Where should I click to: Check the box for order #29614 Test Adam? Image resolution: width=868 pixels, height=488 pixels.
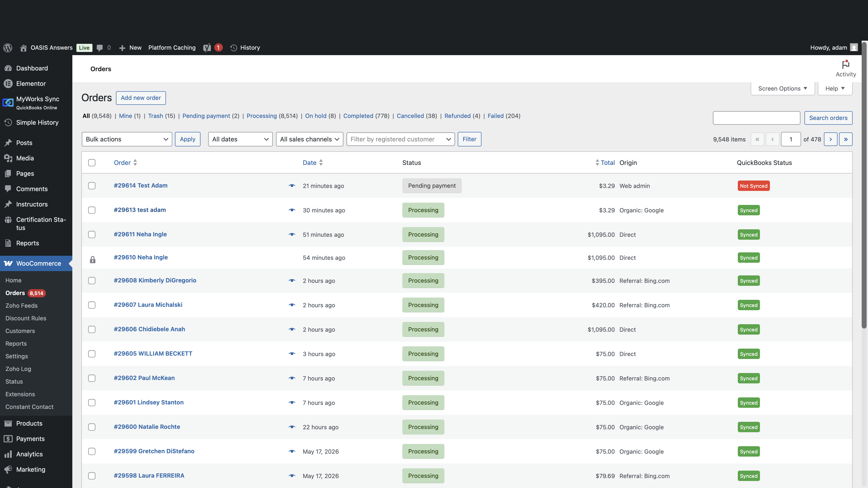(92, 185)
